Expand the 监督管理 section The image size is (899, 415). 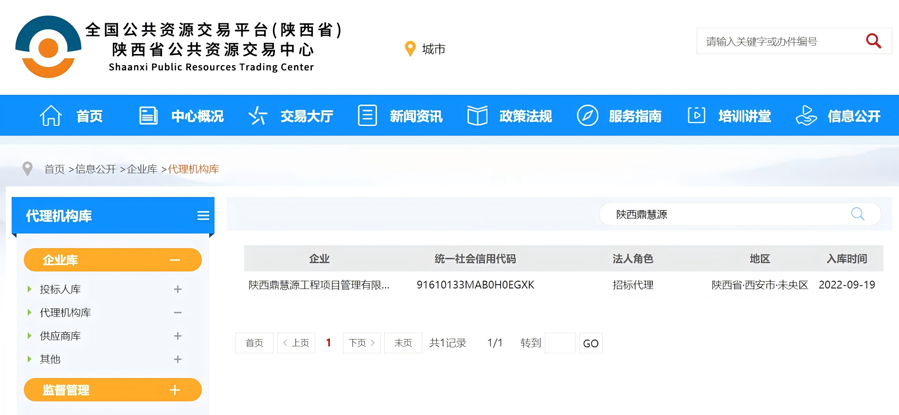point(175,390)
